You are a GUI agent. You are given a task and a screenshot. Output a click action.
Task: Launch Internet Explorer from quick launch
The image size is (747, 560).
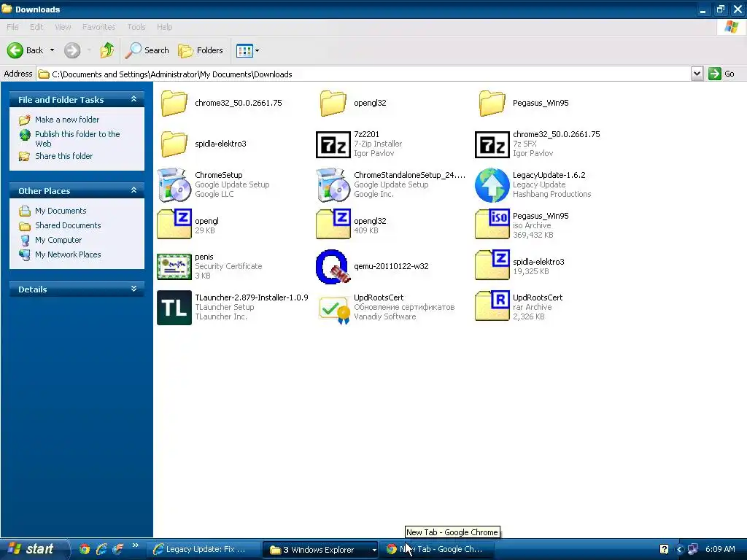pos(101,549)
